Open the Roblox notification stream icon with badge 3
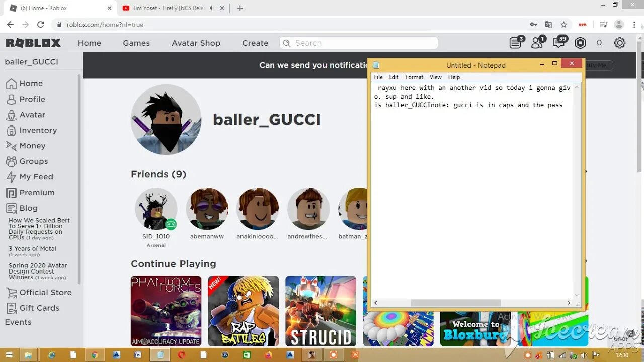This screenshot has width=644, height=362. pyautogui.click(x=516, y=42)
